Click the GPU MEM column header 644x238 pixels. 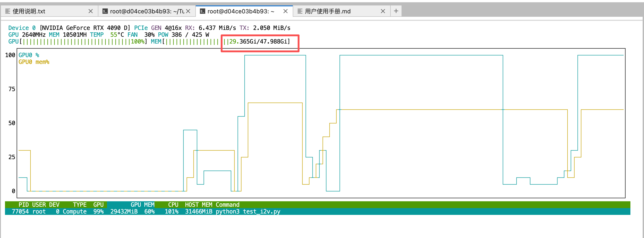click(142, 205)
